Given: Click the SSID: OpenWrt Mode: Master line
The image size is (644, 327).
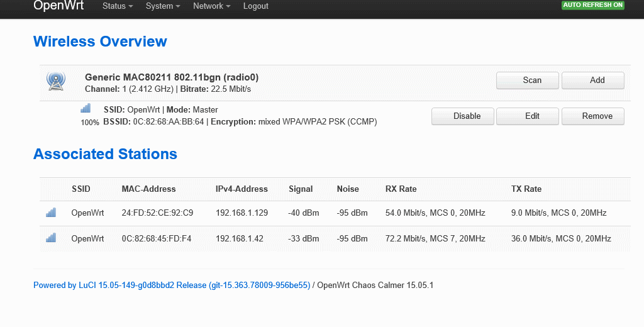Looking at the screenshot, I should 160,109.
